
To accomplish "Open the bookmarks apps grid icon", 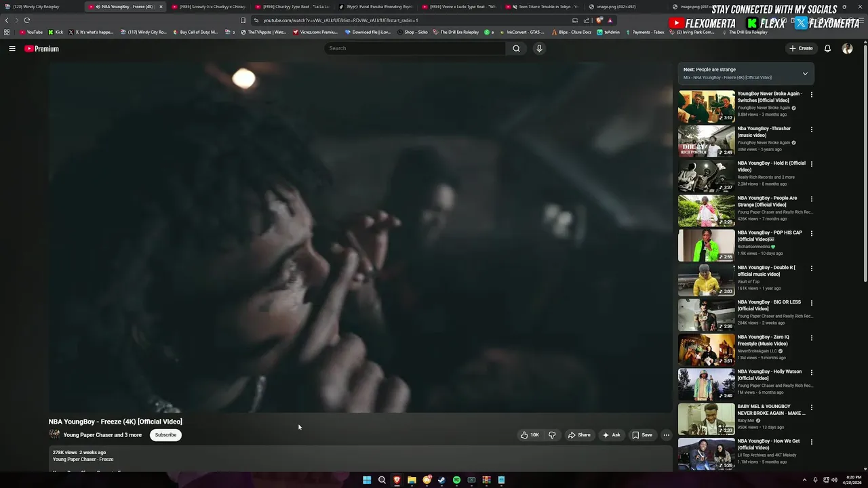I will coord(7,32).
